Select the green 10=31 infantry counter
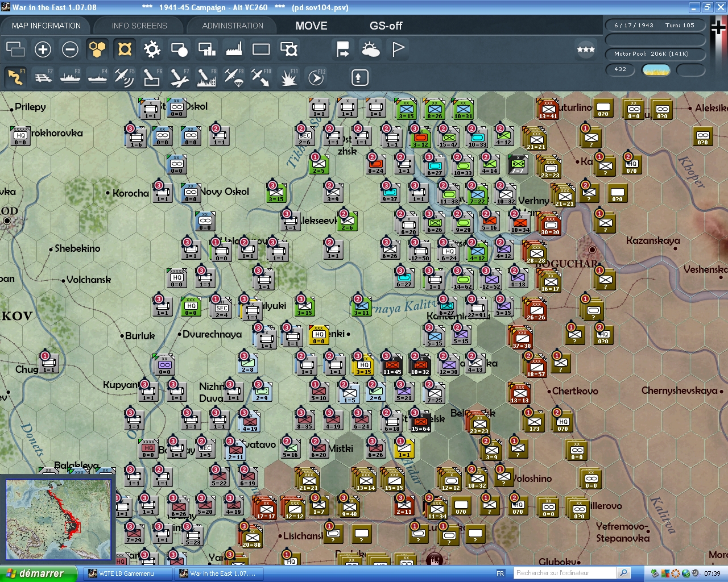Image resolution: width=728 pixels, height=582 pixels. click(x=463, y=109)
